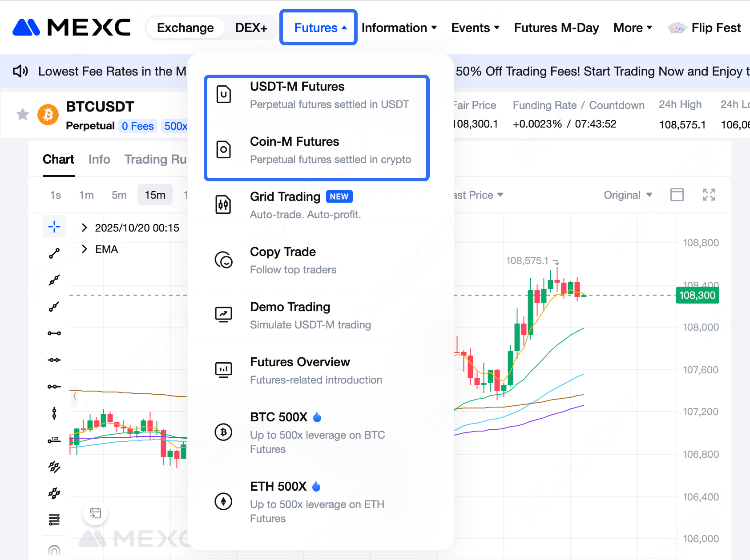Viewport: 750px width, 560px height.
Task: Expand the EMA indicator legend
Action: click(85, 249)
